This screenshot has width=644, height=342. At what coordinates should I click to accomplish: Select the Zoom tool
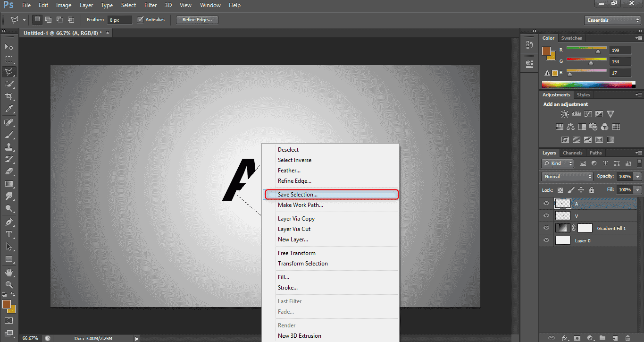pos(9,285)
